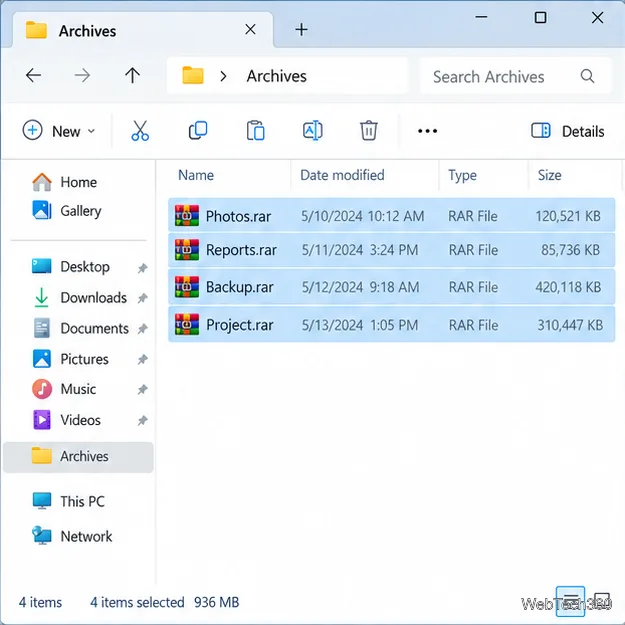Click the Copy icon in toolbar
Image resolution: width=625 pixels, height=625 pixels.
[x=198, y=131]
